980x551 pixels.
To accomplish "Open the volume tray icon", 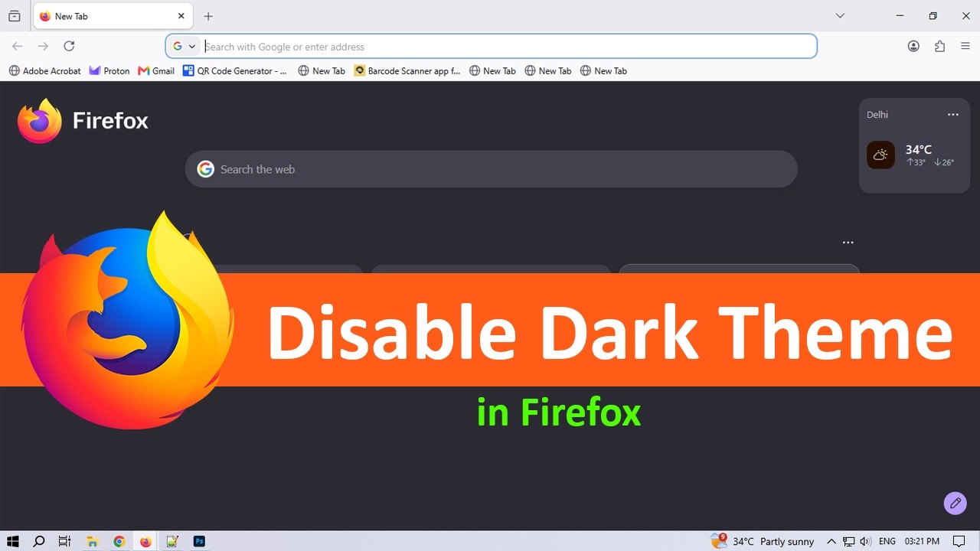I will click(865, 541).
